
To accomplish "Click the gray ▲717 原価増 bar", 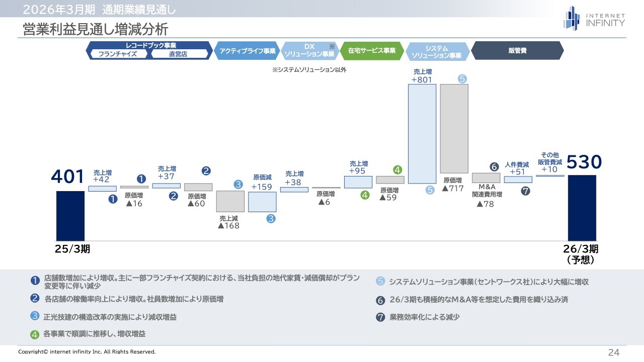I will point(454,128).
